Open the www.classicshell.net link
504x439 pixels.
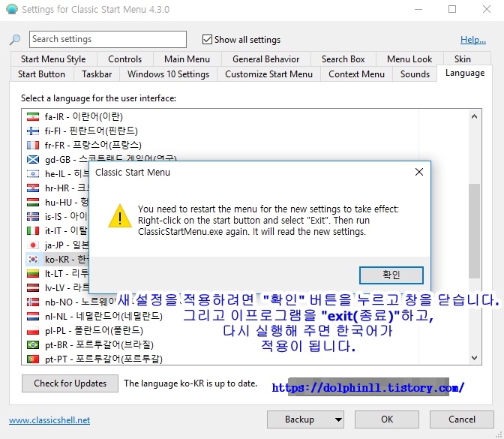tap(49, 420)
